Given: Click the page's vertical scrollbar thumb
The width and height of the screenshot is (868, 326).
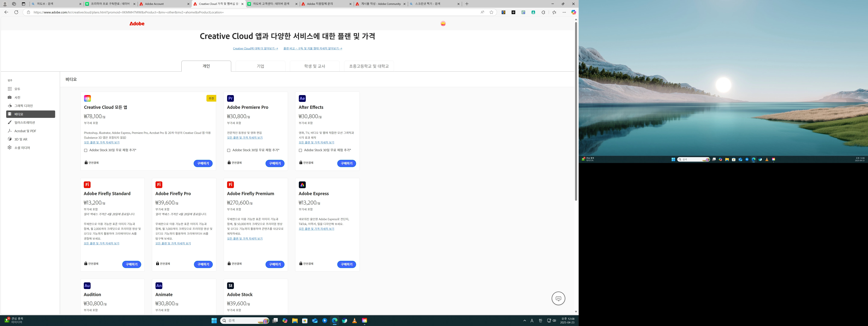Looking at the screenshot, I should point(576,111).
